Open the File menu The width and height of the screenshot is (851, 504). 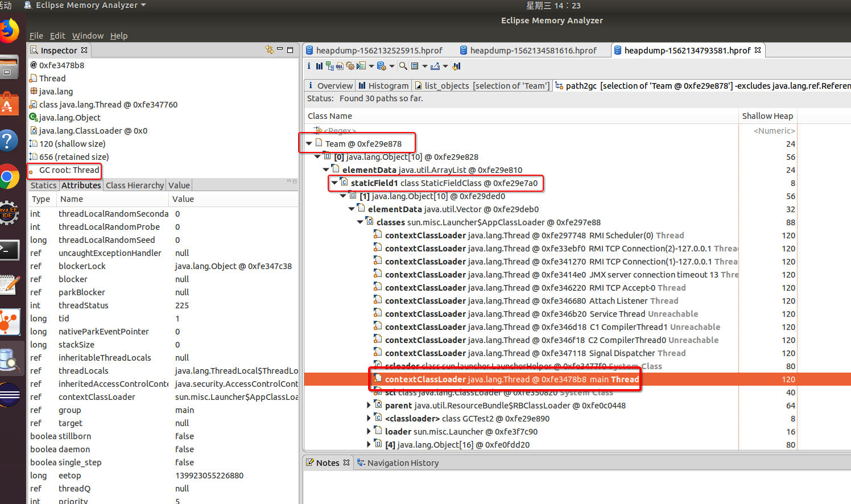pos(36,35)
